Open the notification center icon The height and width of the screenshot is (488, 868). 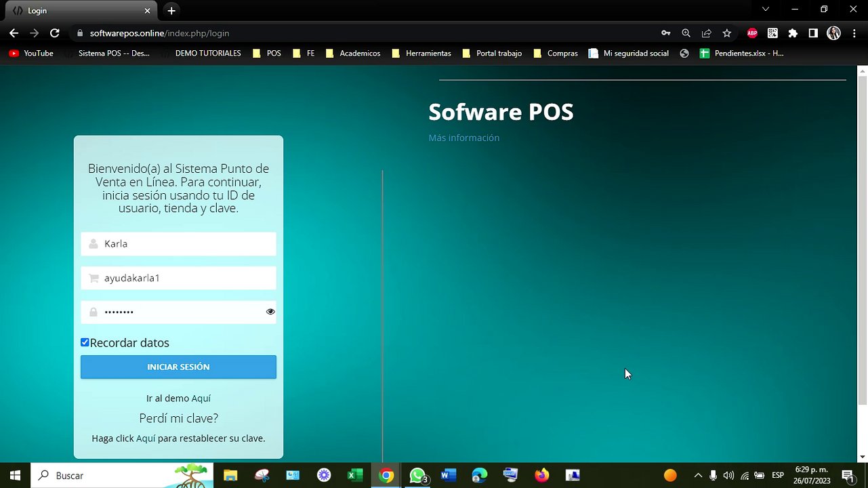[x=847, y=475]
